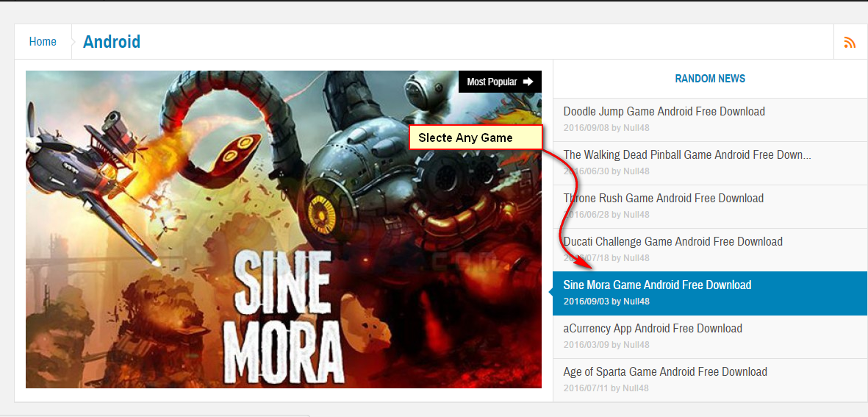
Task: Open The Walking Dead Pinball Game article
Action: coord(687,154)
